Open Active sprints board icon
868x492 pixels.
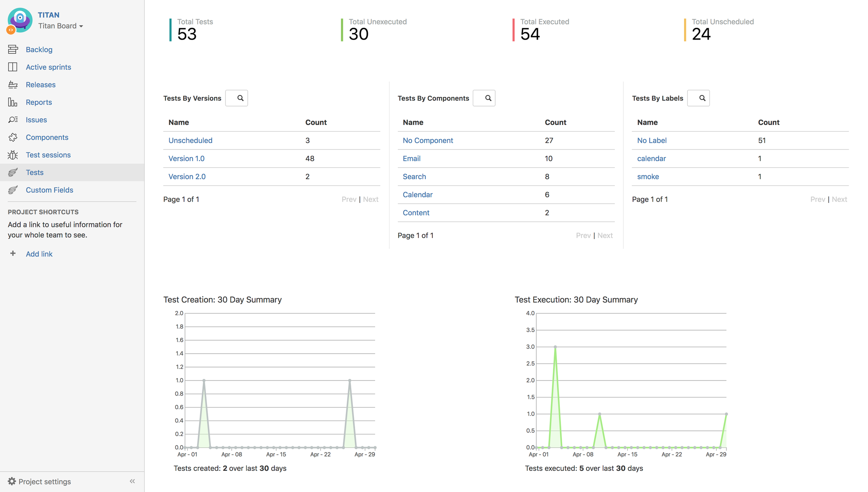coord(13,67)
